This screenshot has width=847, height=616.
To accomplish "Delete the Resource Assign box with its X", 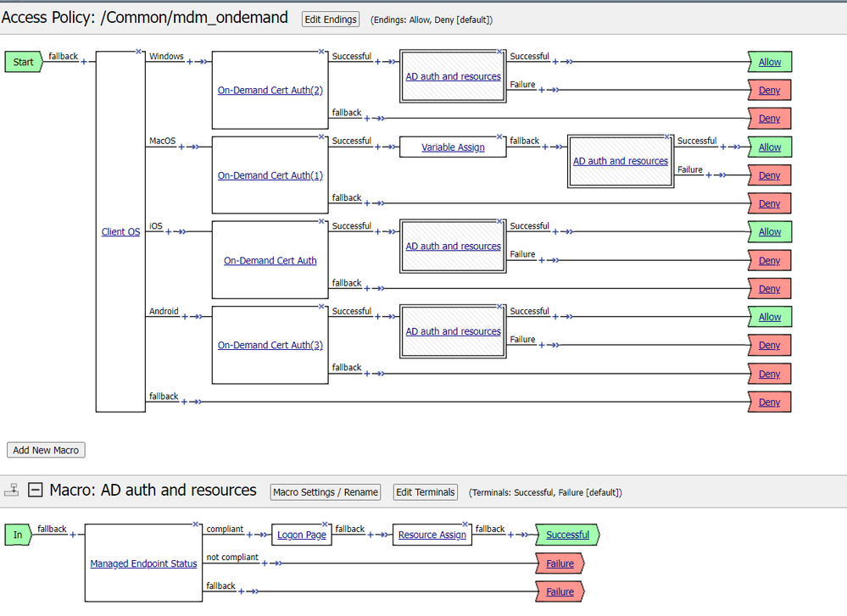I will point(465,524).
